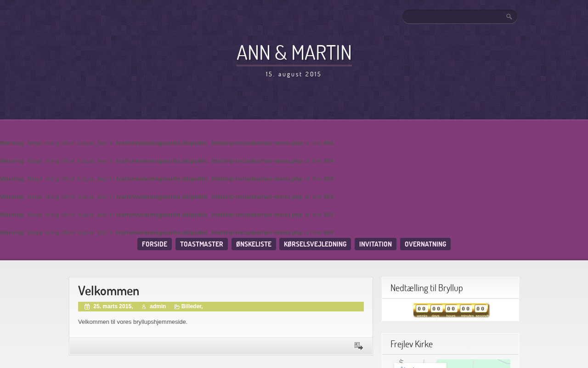Click the Frejlev Kirke map thumbnail
This screenshot has width=588, height=368.
point(451,363)
